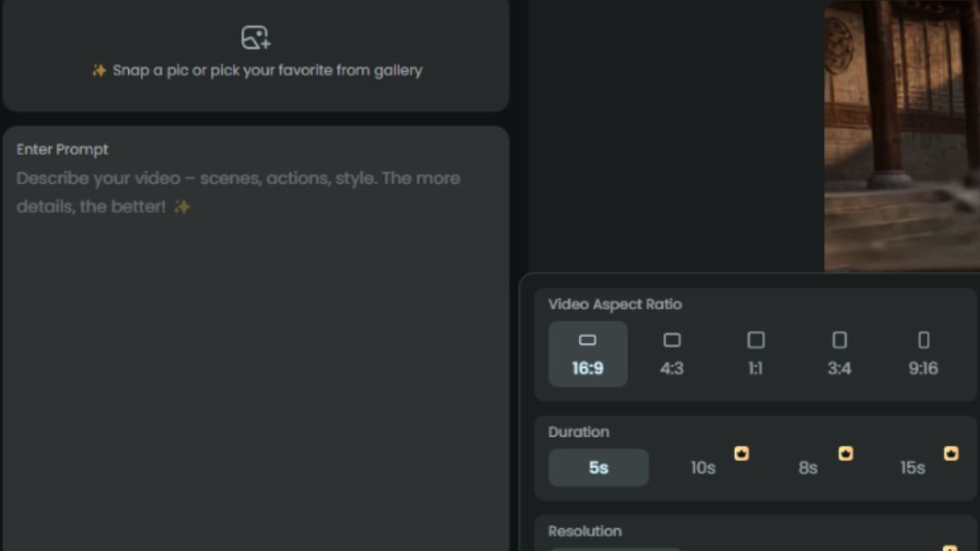Click the premium crown badge on 15s
The image size is (980, 551).
(x=951, y=453)
